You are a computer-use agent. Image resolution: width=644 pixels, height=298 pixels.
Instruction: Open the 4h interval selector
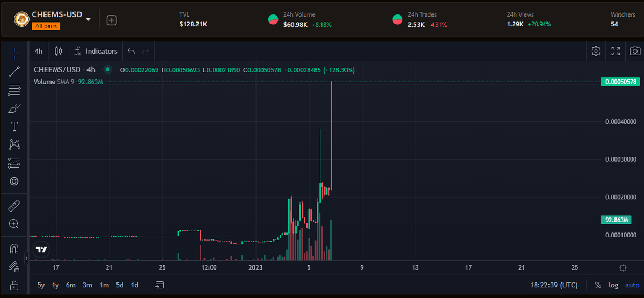(x=39, y=51)
